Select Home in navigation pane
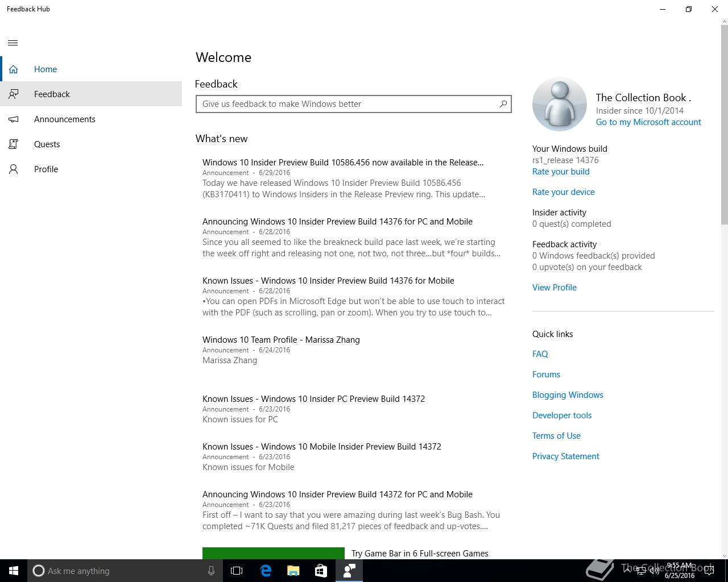728x582 pixels. coord(91,69)
